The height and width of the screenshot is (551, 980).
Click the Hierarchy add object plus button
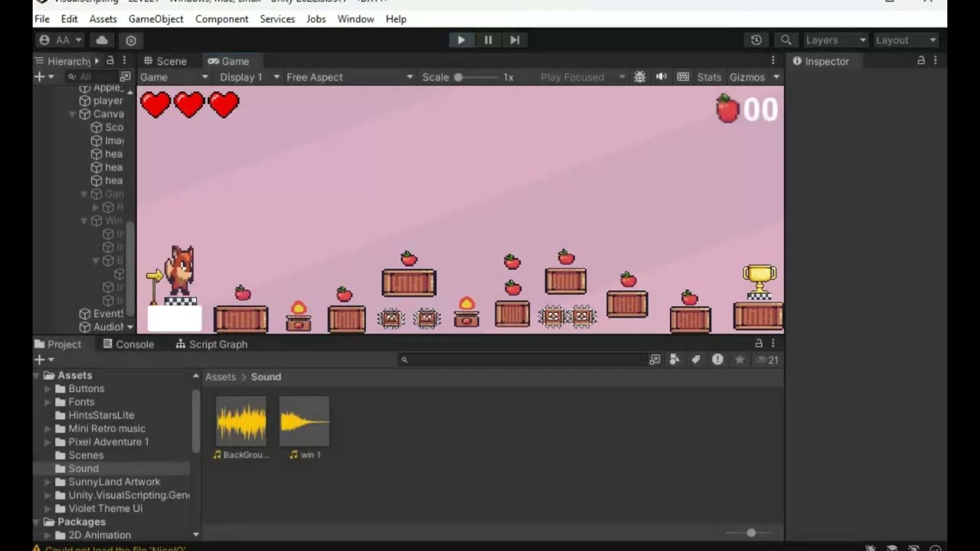pos(44,77)
